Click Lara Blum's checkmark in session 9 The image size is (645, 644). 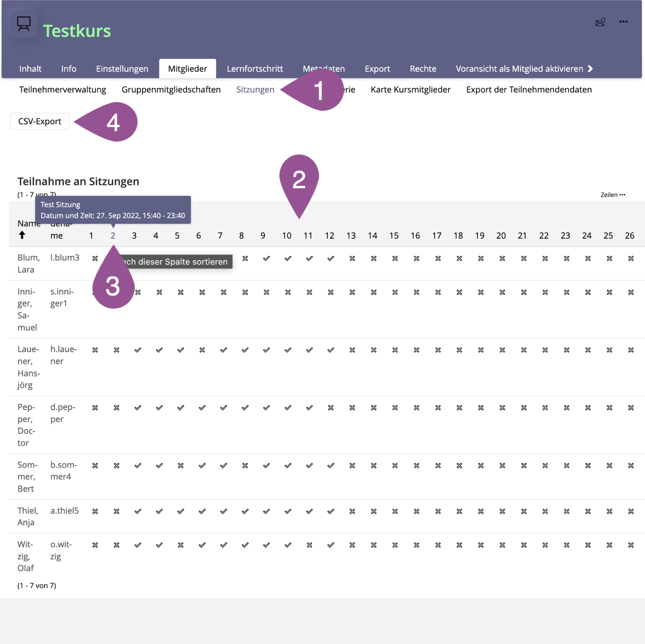pos(267,259)
